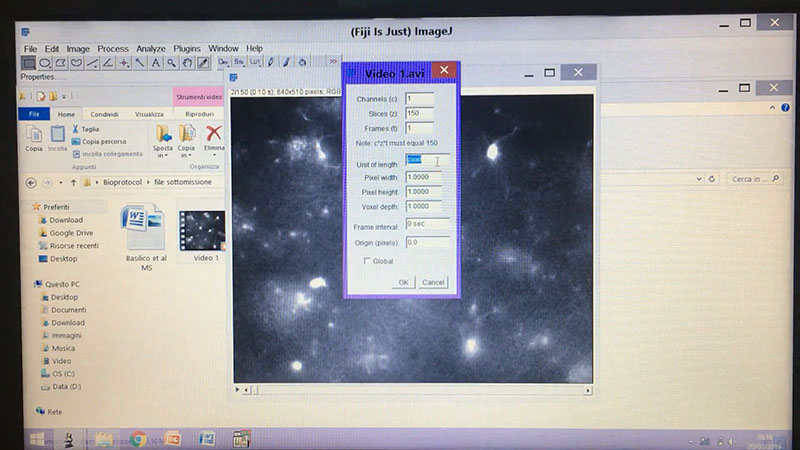Go back in Explorer navigation
This screenshot has width=800, height=450.
point(31,182)
